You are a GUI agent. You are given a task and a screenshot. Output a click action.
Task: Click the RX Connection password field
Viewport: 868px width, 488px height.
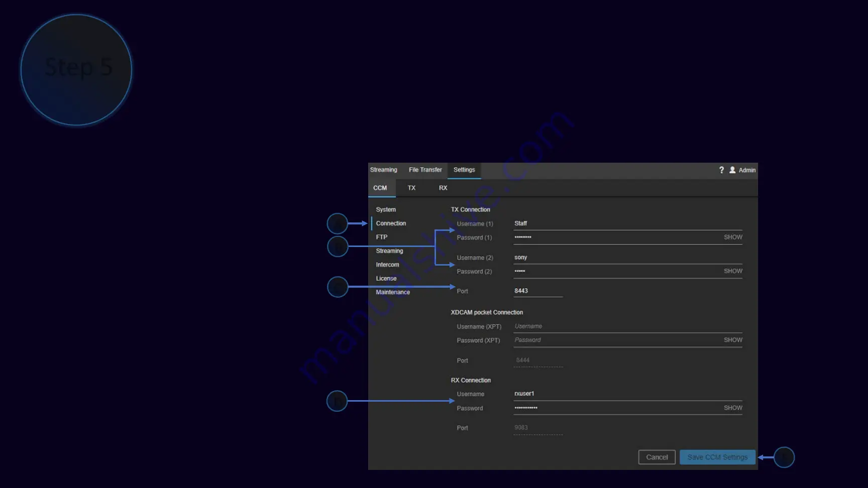pos(616,408)
